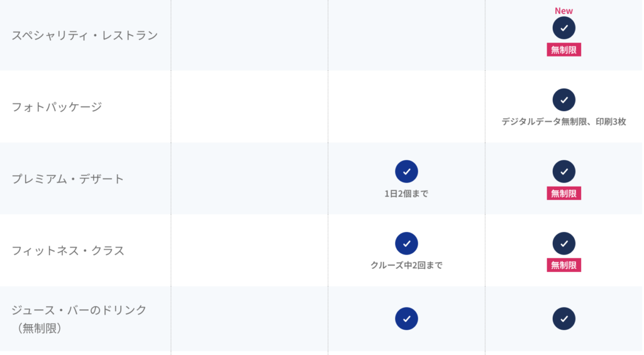The image size is (644, 355).
Task: Click the checkmark icon under the New label
Action: click(x=563, y=28)
